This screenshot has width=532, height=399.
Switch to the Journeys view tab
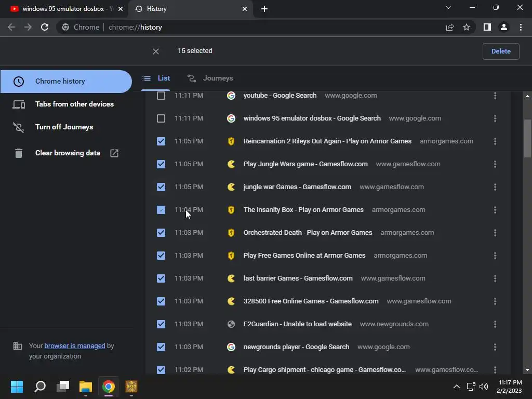tap(210, 78)
